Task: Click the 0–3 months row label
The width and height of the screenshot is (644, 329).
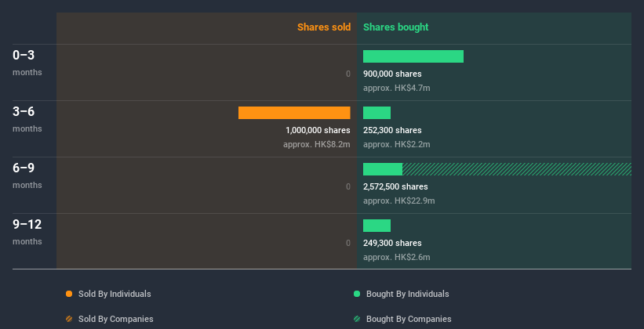Action: coord(27,63)
